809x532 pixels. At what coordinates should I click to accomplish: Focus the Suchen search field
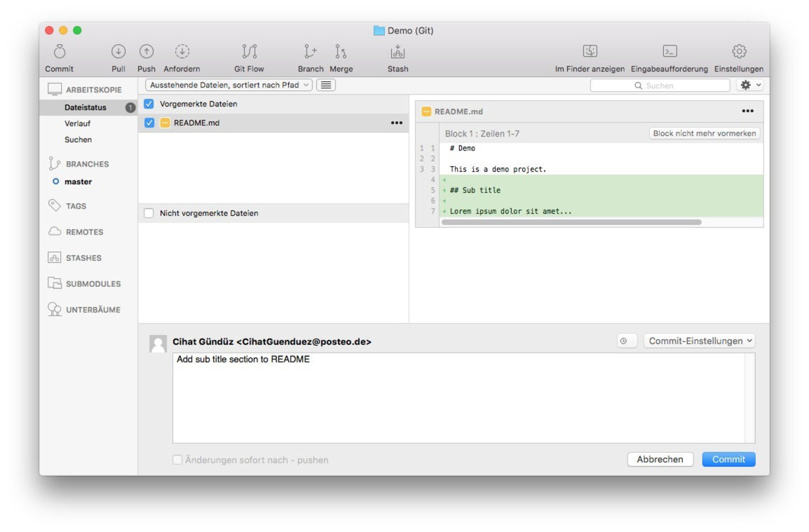point(660,86)
